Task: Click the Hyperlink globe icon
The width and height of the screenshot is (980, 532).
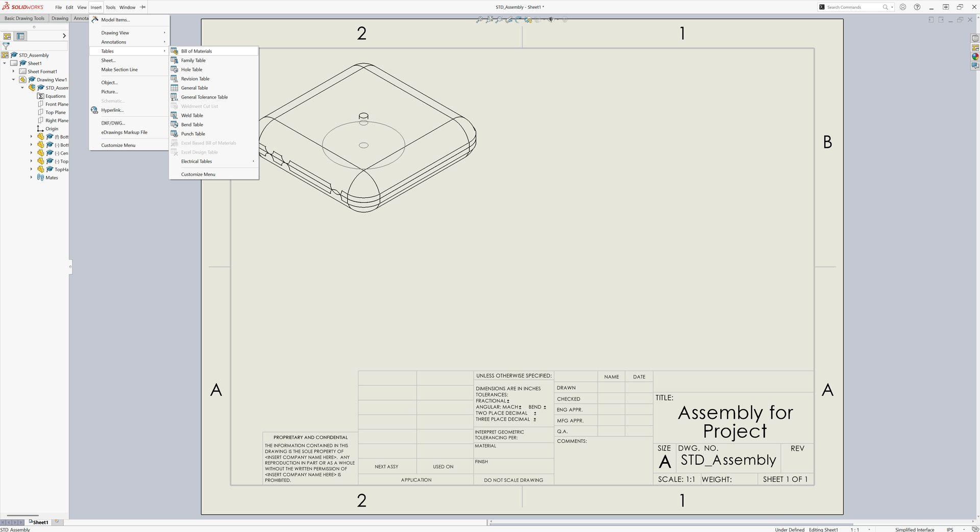Action: coord(94,110)
